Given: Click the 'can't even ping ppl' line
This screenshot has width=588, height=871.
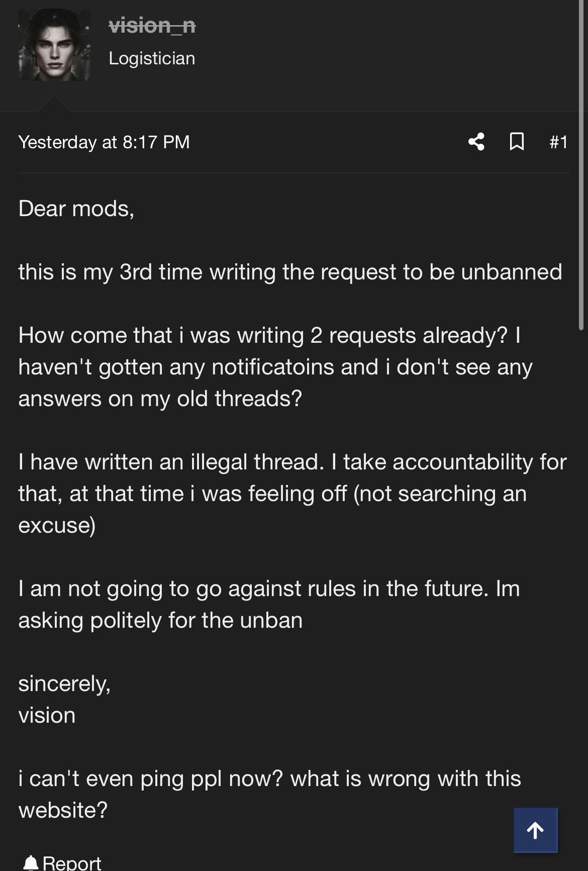Looking at the screenshot, I should point(269,794).
